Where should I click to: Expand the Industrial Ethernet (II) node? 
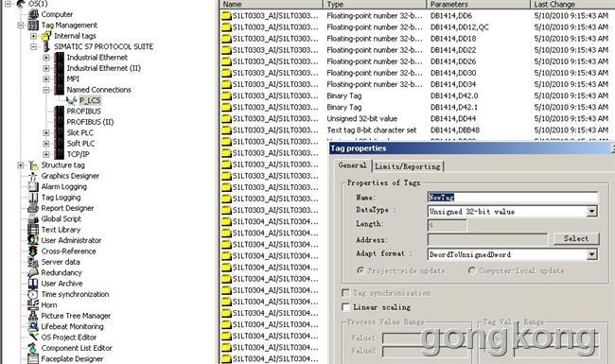(x=46, y=69)
